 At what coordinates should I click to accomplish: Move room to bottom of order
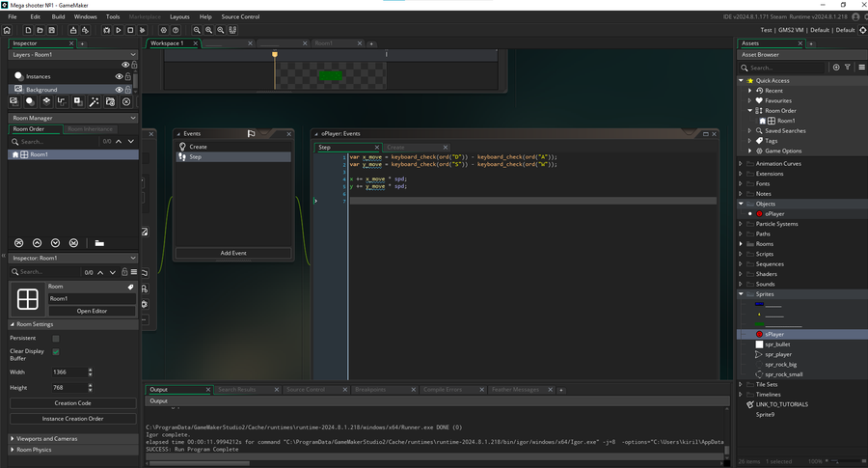(x=73, y=243)
